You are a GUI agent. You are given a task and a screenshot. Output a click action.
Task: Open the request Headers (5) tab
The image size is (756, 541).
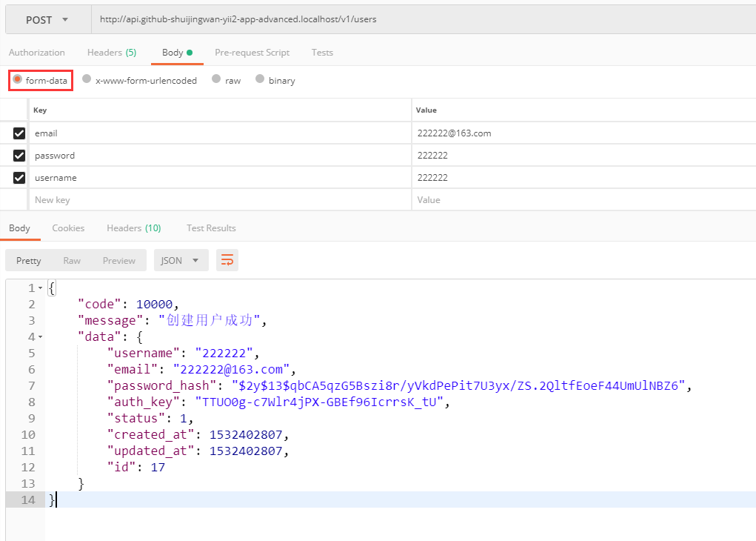111,53
